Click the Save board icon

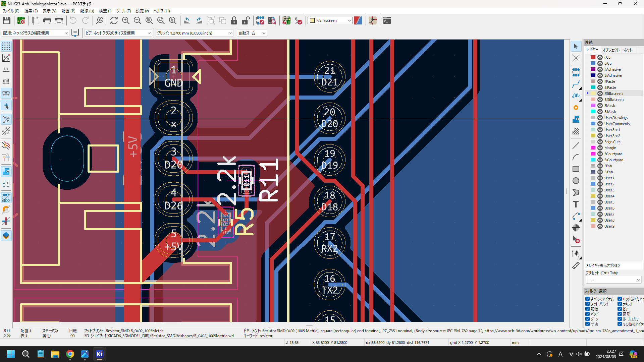coord(6,21)
